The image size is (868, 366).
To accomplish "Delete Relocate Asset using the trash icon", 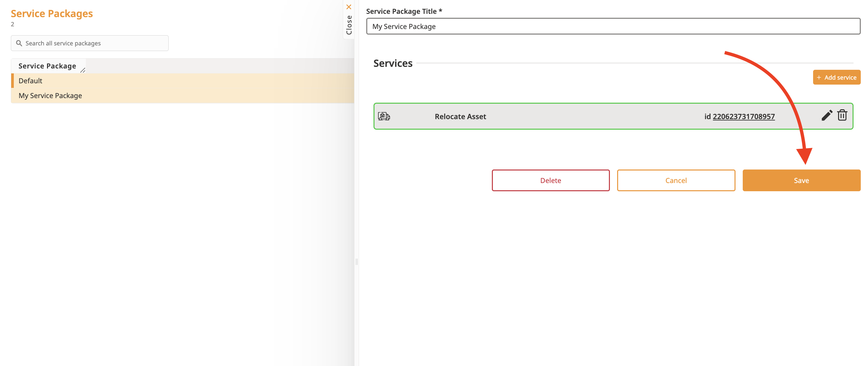I will 842,116.
